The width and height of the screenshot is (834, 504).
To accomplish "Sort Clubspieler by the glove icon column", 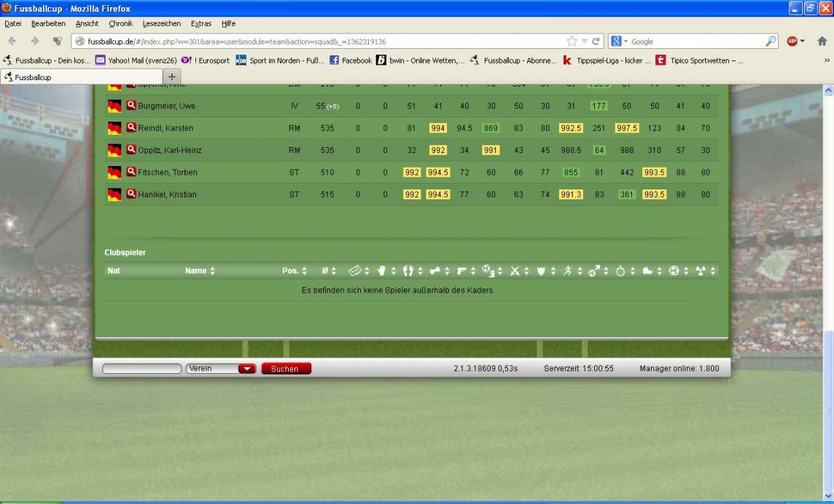I will pyautogui.click(x=381, y=271).
